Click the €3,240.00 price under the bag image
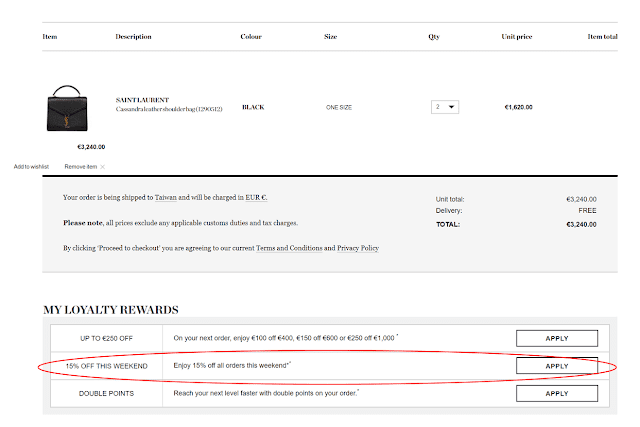 [91, 147]
